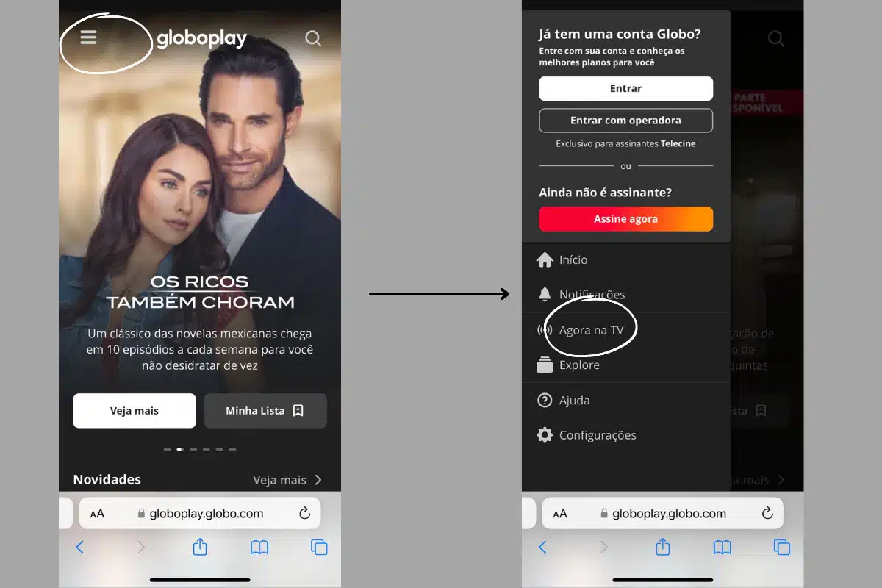
Task: Expand Novidades via Veja mais chevron
Action: pos(287,480)
